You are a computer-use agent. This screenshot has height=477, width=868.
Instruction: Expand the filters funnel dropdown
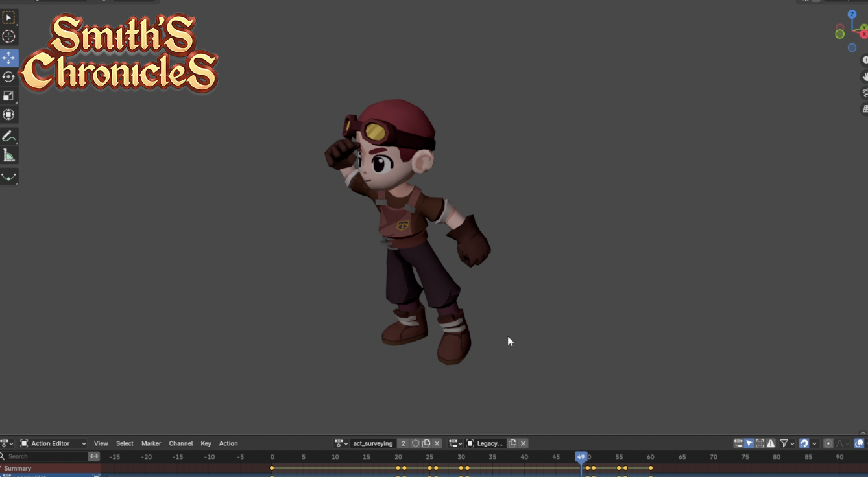coord(788,443)
